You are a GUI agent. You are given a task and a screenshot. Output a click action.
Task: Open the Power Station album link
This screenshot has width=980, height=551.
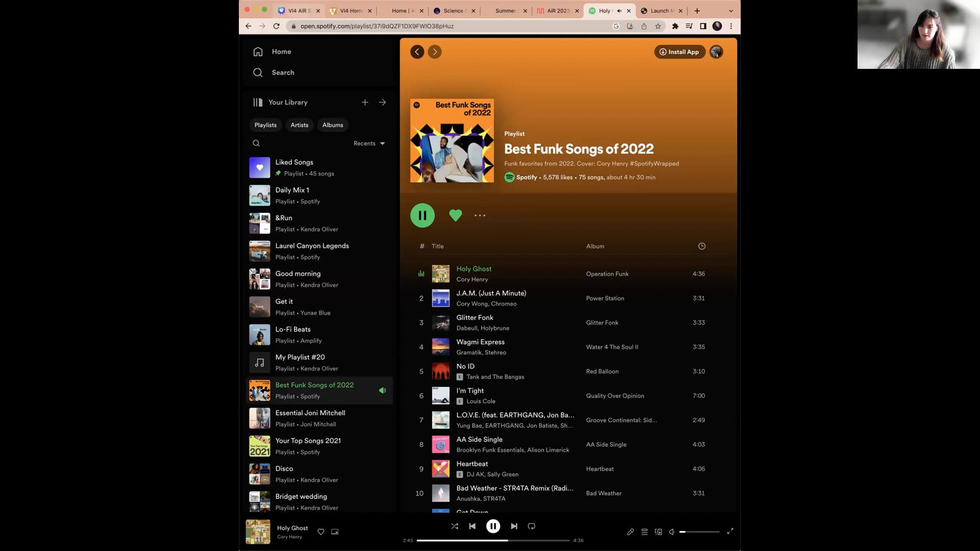click(x=605, y=298)
